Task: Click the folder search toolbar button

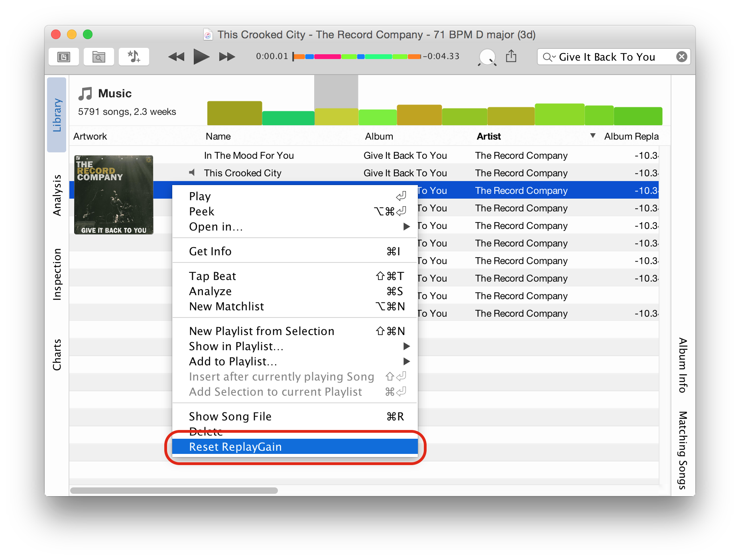Action: [98, 57]
